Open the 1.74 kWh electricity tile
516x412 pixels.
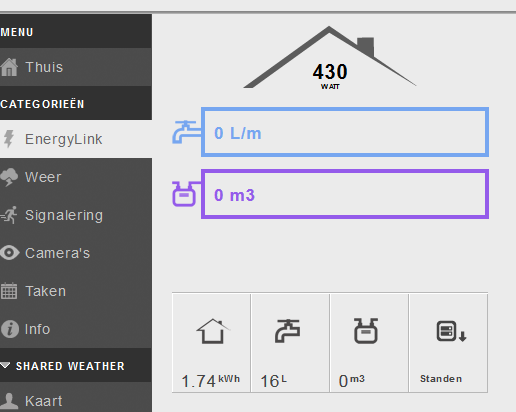tap(211, 343)
